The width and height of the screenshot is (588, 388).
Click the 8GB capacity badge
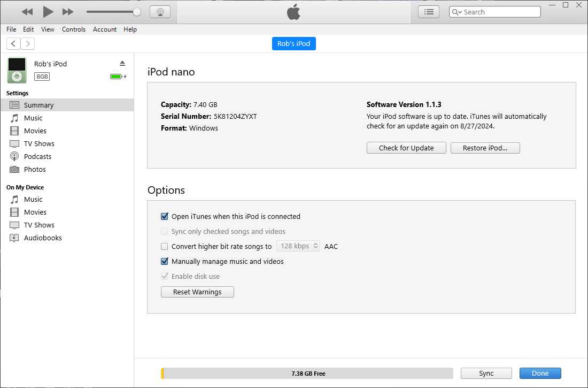(42, 77)
